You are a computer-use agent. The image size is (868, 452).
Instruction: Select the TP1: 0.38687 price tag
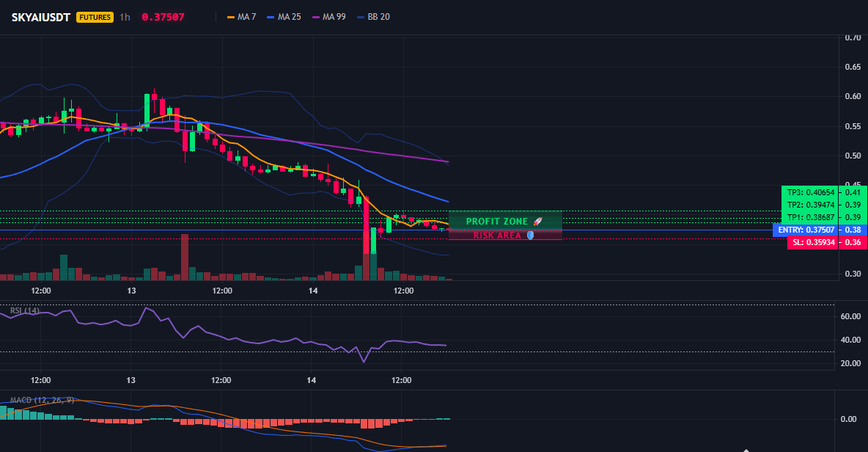coord(810,217)
